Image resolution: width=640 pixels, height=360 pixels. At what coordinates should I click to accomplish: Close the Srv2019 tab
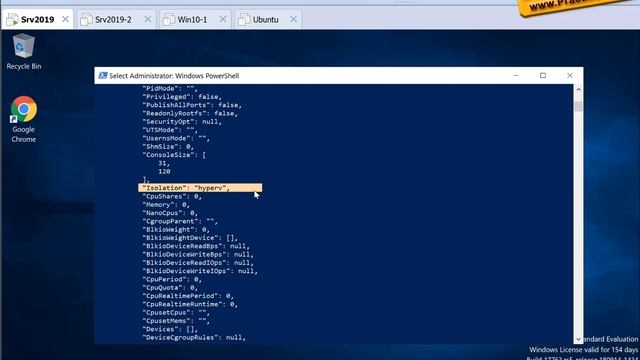click(x=65, y=19)
